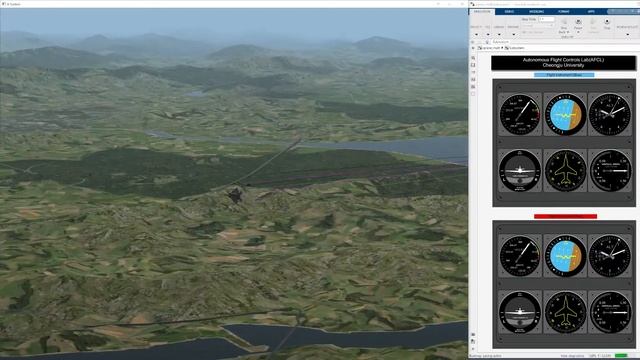Image resolution: width=640 pixels, height=360 pixels.
Task: Open the APPS ribbon tab
Action: point(591,11)
